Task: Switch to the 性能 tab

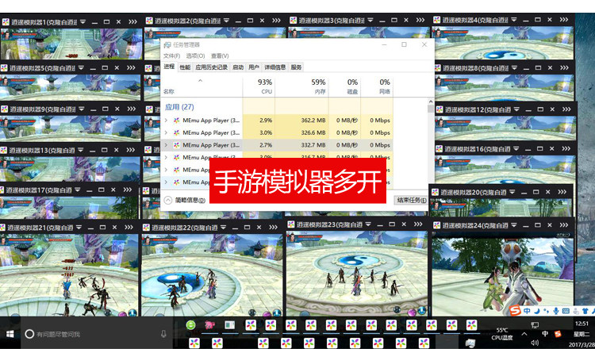Action: tap(185, 67)
